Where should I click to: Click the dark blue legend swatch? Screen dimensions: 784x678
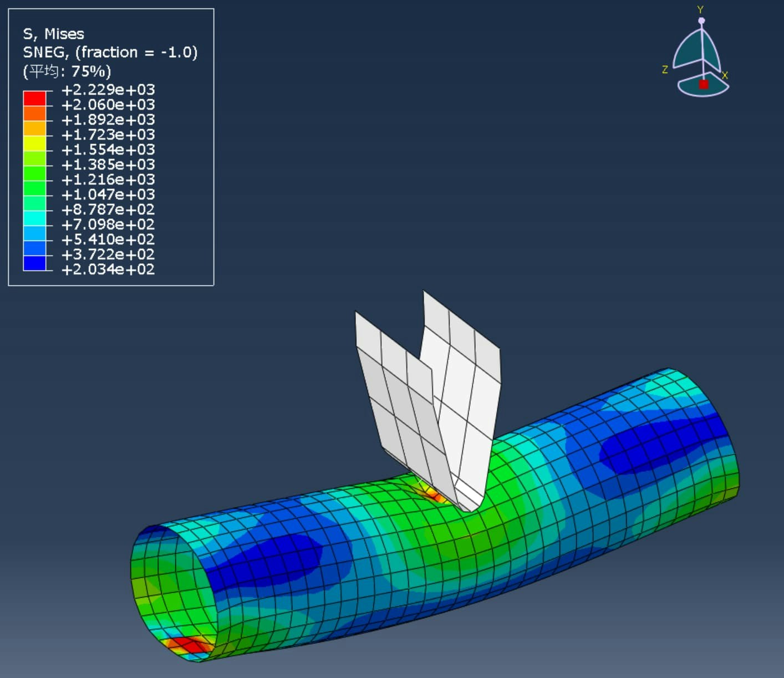pos(34,263)
